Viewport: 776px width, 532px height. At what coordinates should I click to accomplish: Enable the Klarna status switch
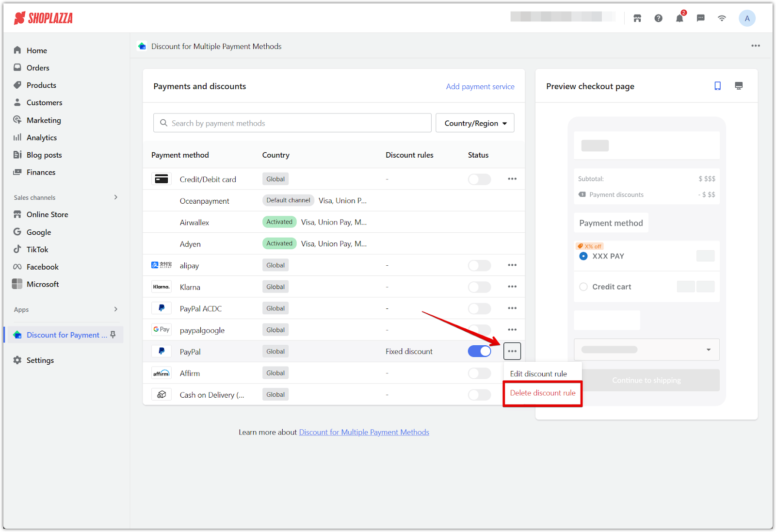click(479, 287)
